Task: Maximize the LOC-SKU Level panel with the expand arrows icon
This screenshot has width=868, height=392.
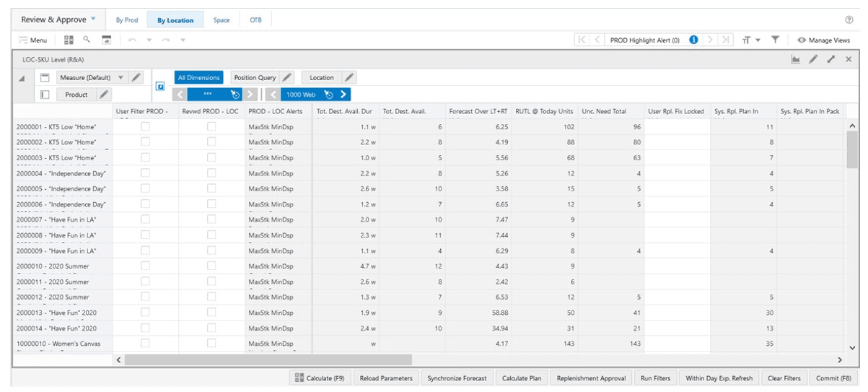Action: (831, 59)
